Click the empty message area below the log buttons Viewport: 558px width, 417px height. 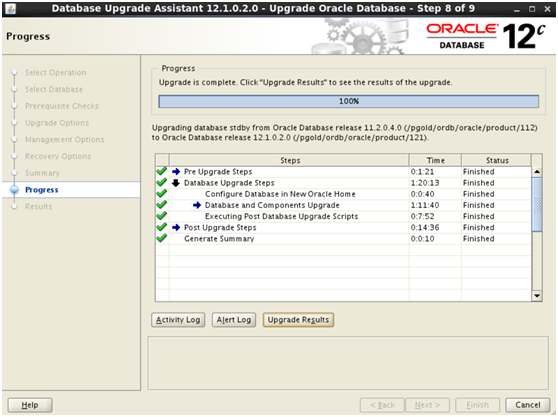[x=348, y=363]
